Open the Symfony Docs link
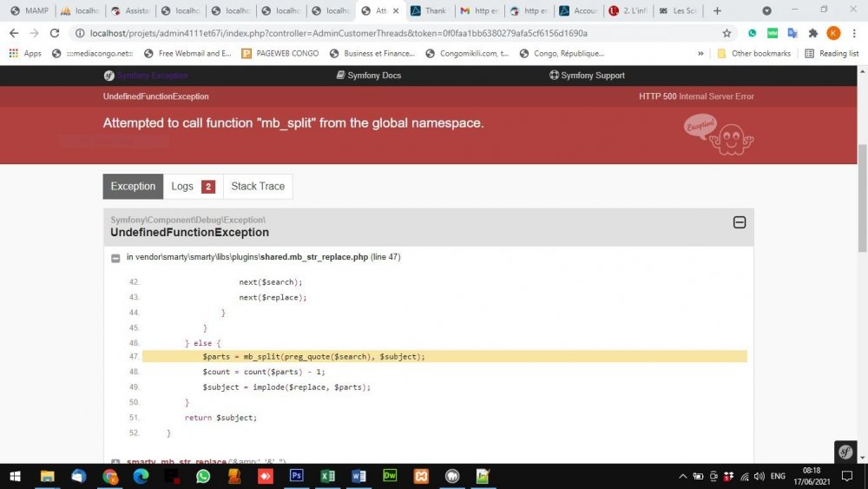Viewport: 868px width, 489px height. click(x=369, y=76)
